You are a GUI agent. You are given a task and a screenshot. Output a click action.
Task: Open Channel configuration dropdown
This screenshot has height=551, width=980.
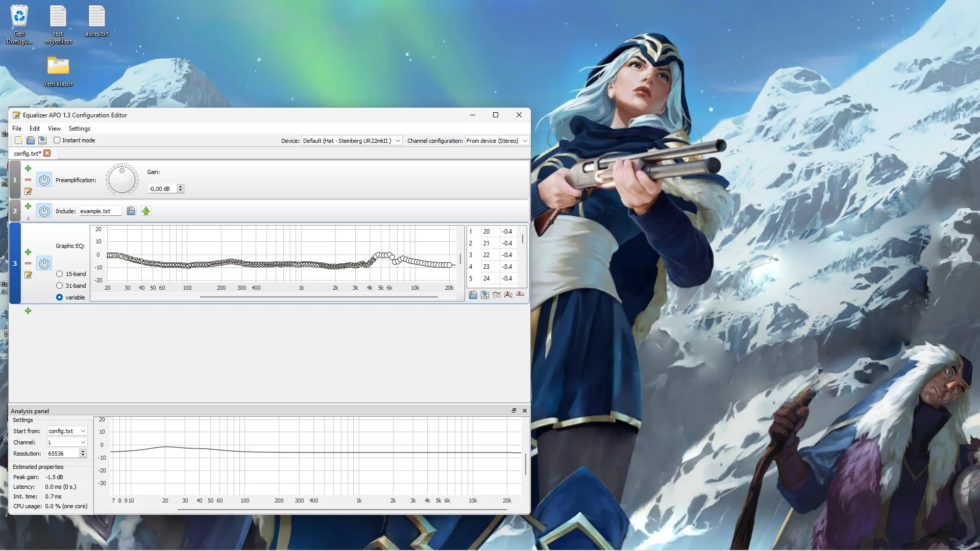[497, 141]
